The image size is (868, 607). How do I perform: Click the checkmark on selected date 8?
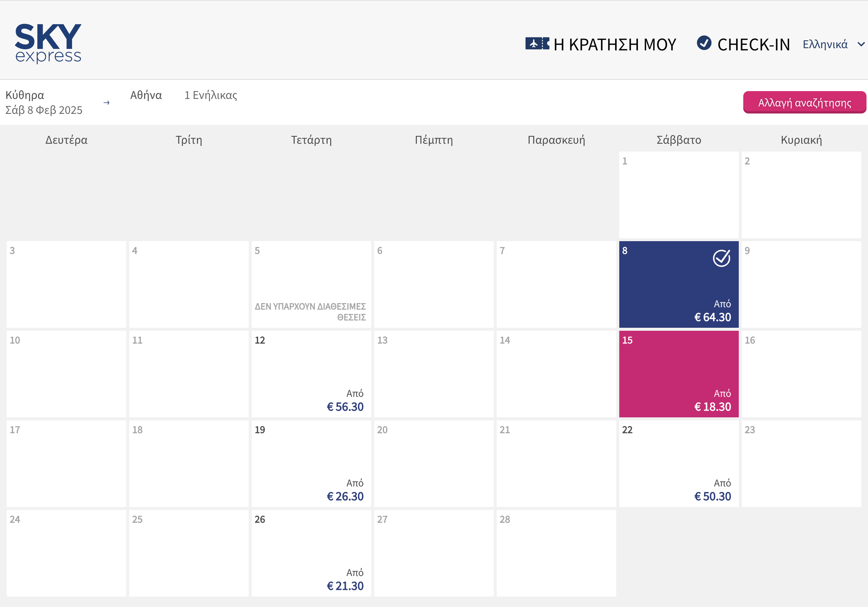[x=721, y=259]
